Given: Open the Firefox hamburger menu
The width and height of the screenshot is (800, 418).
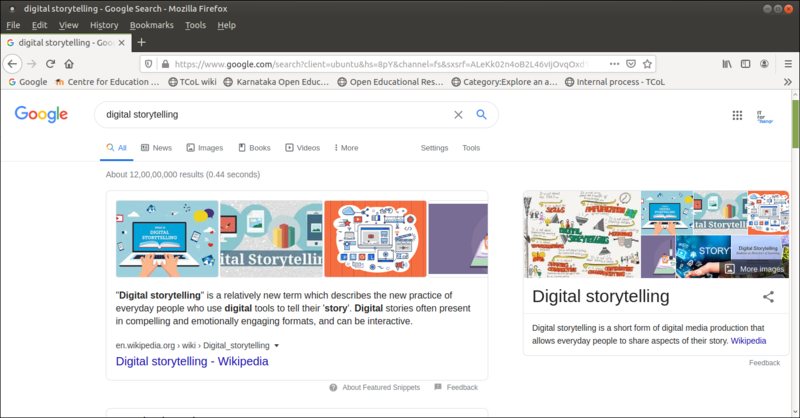Looking at the screenshot, I should 788,64.
